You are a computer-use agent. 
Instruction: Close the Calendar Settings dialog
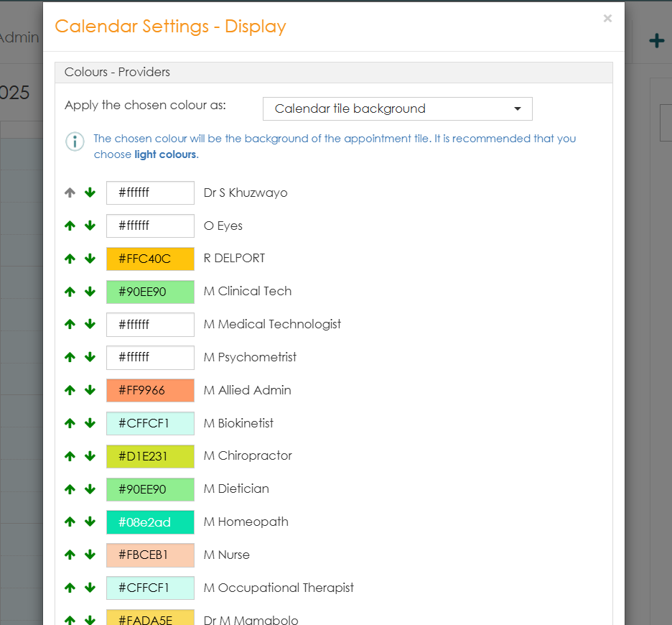(607, 19)
